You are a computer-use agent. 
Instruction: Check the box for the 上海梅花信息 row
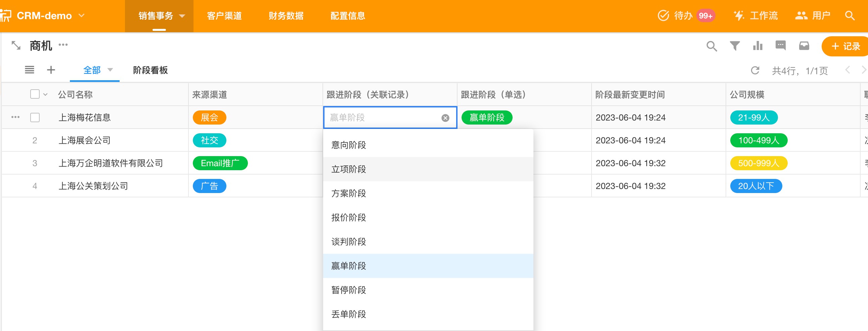(35, 117)
